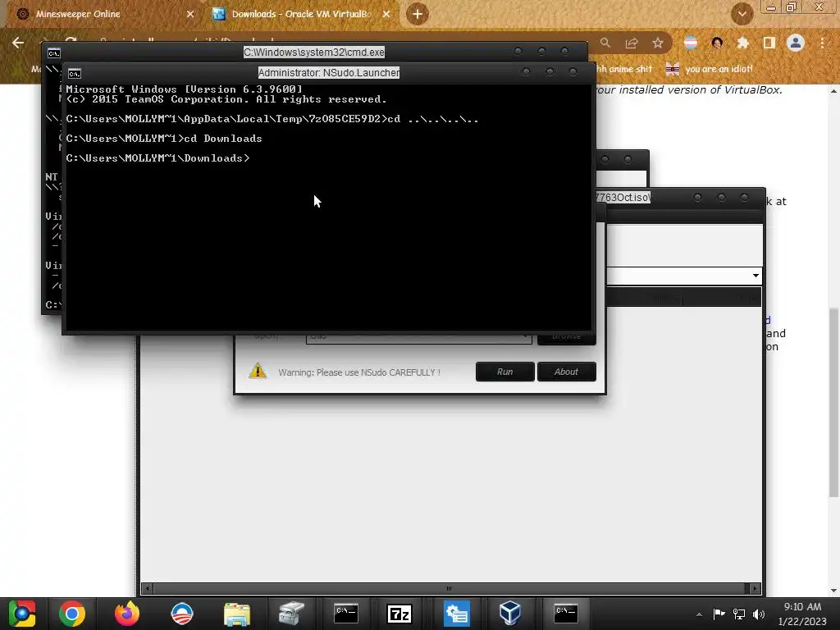Screen dimensions: 840x630
Task: Click the round portrait extension icon
Action: (717, 43)
